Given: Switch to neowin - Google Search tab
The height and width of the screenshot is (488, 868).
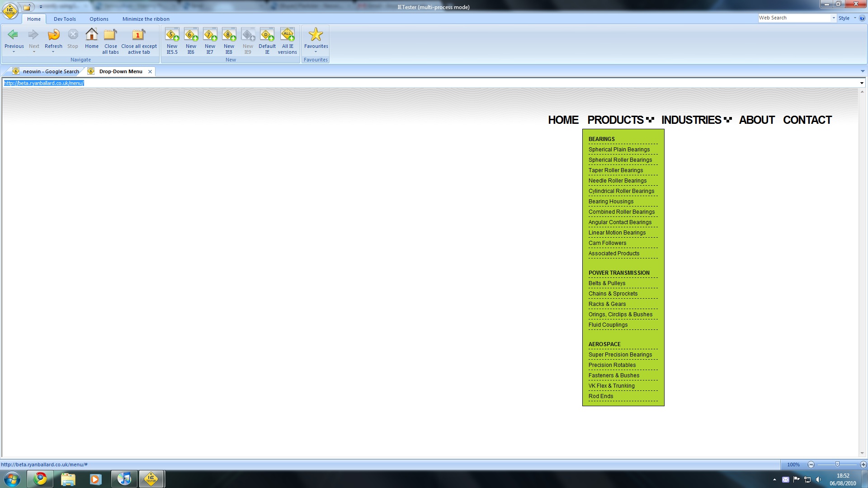Looking at the screenshot, I should click(x=51, y=71).
